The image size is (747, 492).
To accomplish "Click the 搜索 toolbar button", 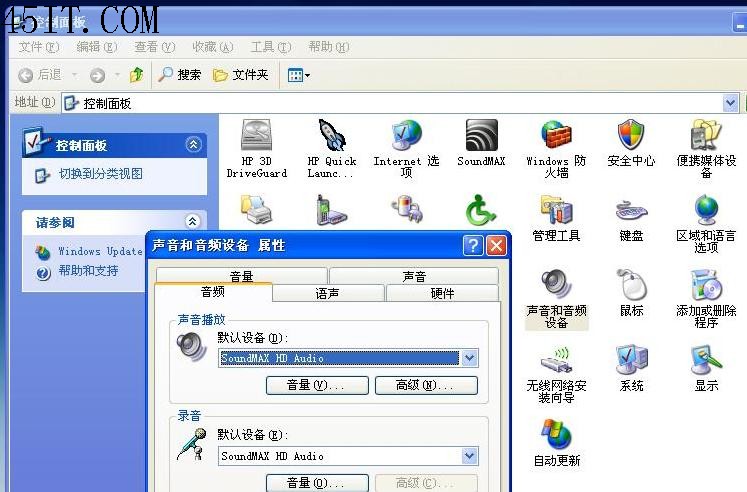I will [180, 75].
